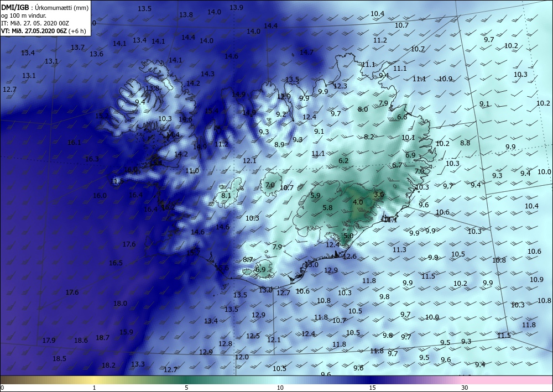
Task: Click the map value 6.7
Action: click(x=397, y=165)
